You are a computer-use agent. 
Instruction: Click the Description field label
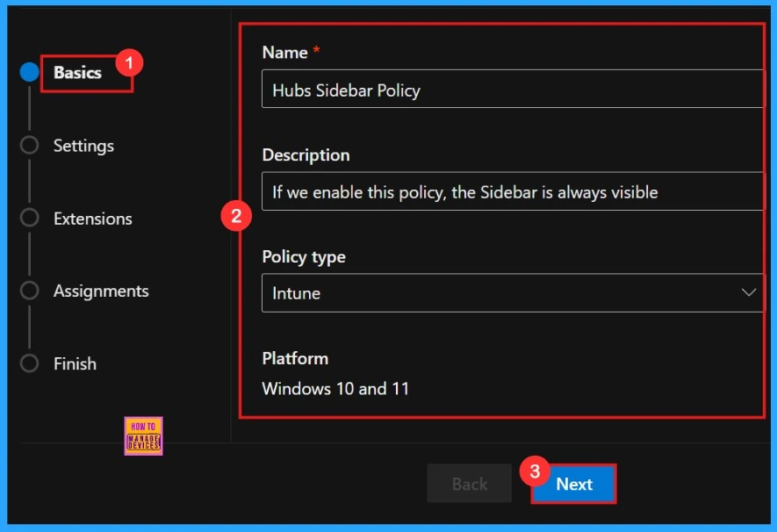click(x=306, y=155)
